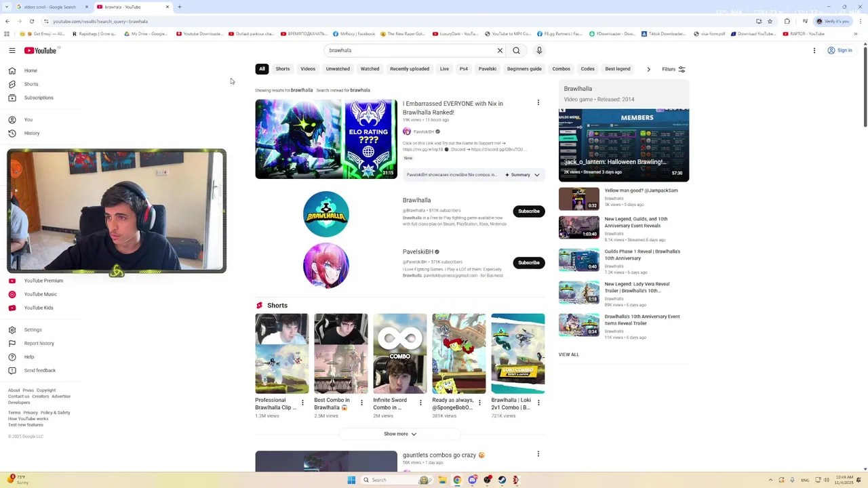Select the Recently uploaded filter chip
The height and width of the screenshot is (488, 868).
point(410,68)
